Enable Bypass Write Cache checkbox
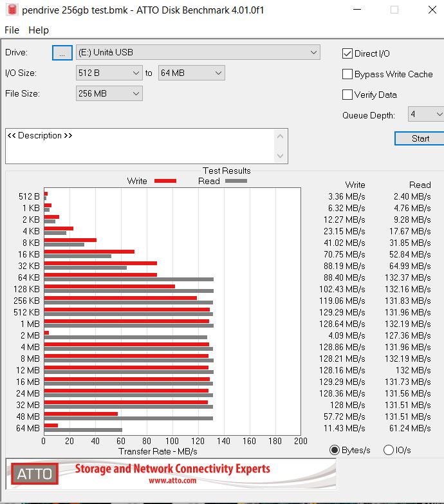444x504 pixels. coord(347,74)
